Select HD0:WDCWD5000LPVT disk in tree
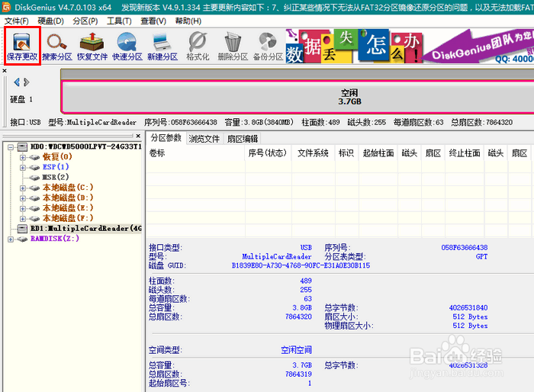 click(85, 146)
